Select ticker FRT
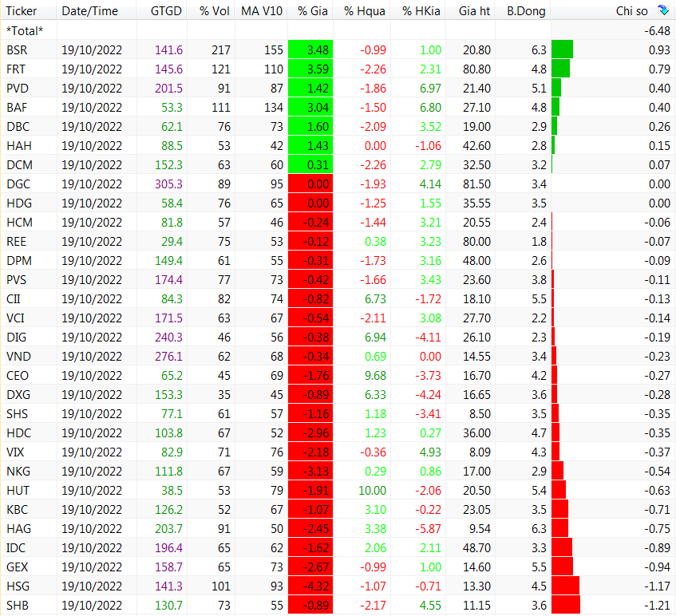This screenshot has height=616, width=676. [16, 69]
